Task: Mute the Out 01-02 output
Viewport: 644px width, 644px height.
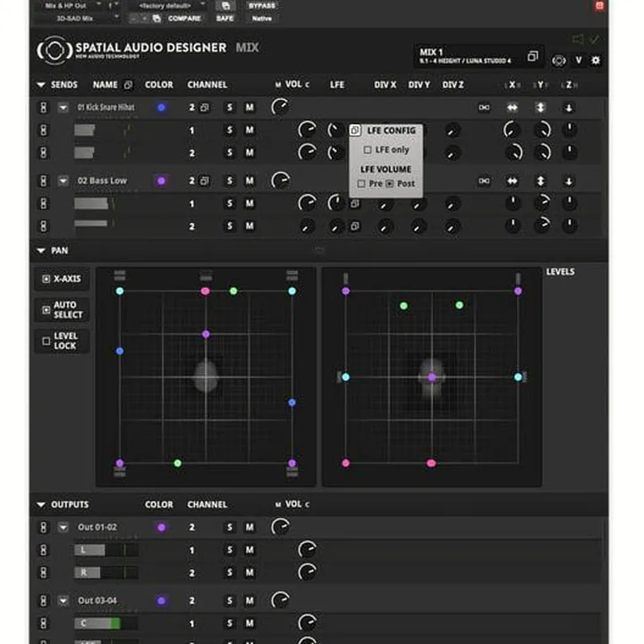Action: pos(250,528)
